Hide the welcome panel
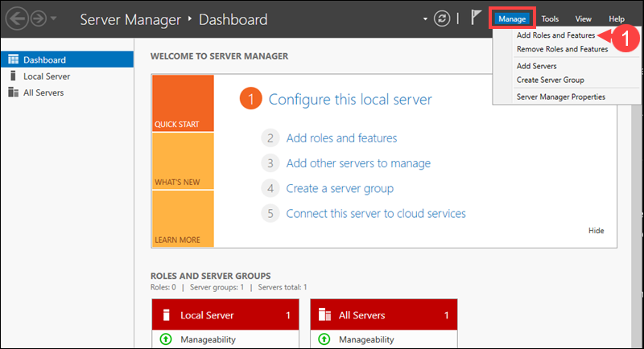 [596, 231]
